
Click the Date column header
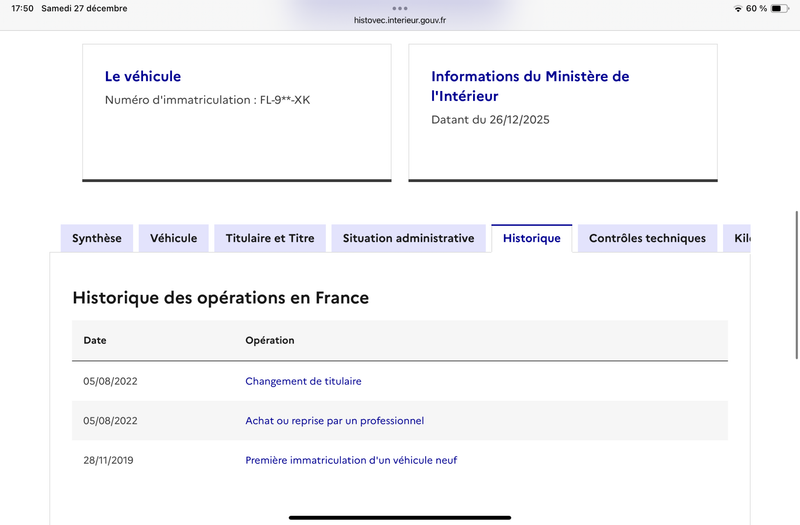click(x=95, y=340)
